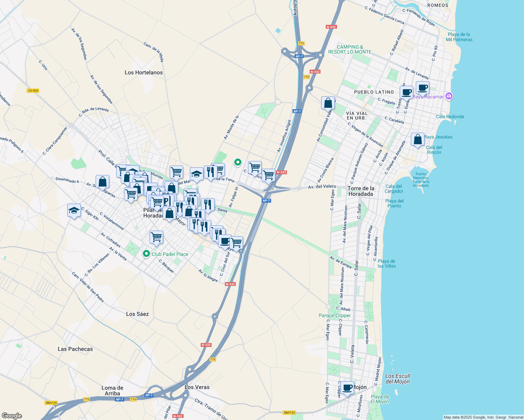Click the coffee cup icon near El Mojón
This screenshot has height=420, width=524.
point(348,387)
